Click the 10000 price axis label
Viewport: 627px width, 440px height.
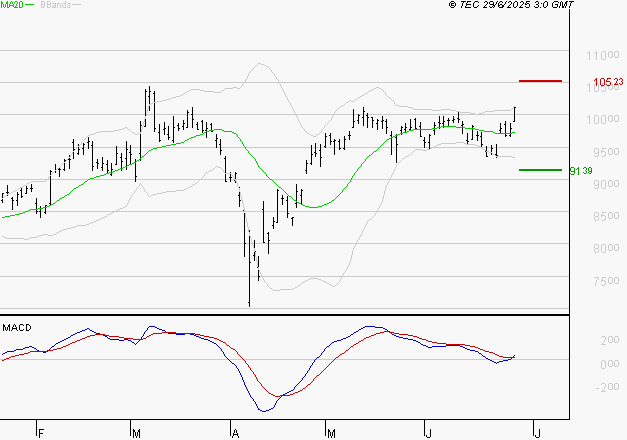[x=603, y=119]
